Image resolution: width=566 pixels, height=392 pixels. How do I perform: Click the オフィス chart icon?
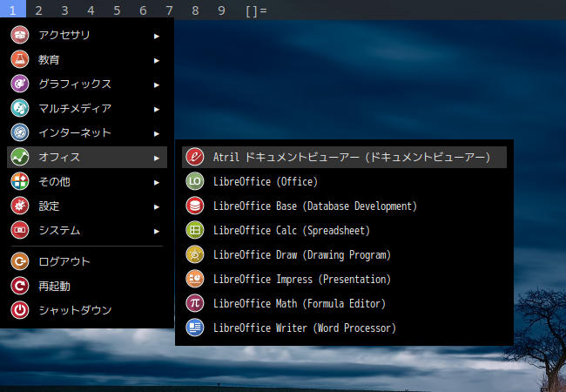(x=19, y=157)
